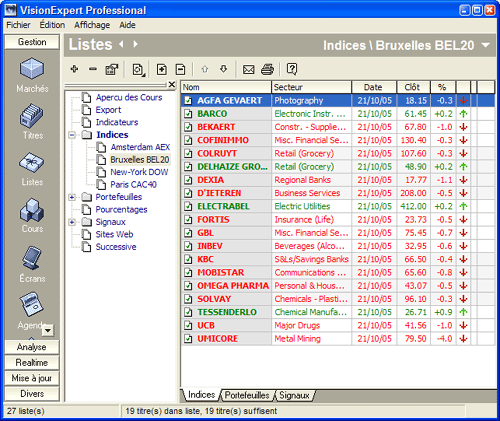
Task: Open the Fichier menu
Action: 18,25
